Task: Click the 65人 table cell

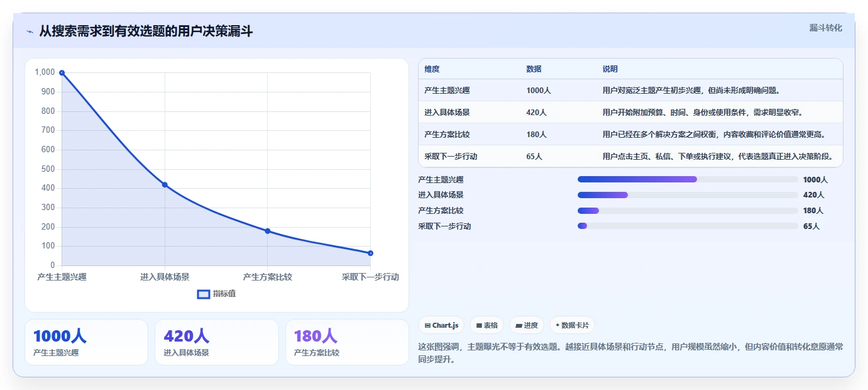Action: 534,157
